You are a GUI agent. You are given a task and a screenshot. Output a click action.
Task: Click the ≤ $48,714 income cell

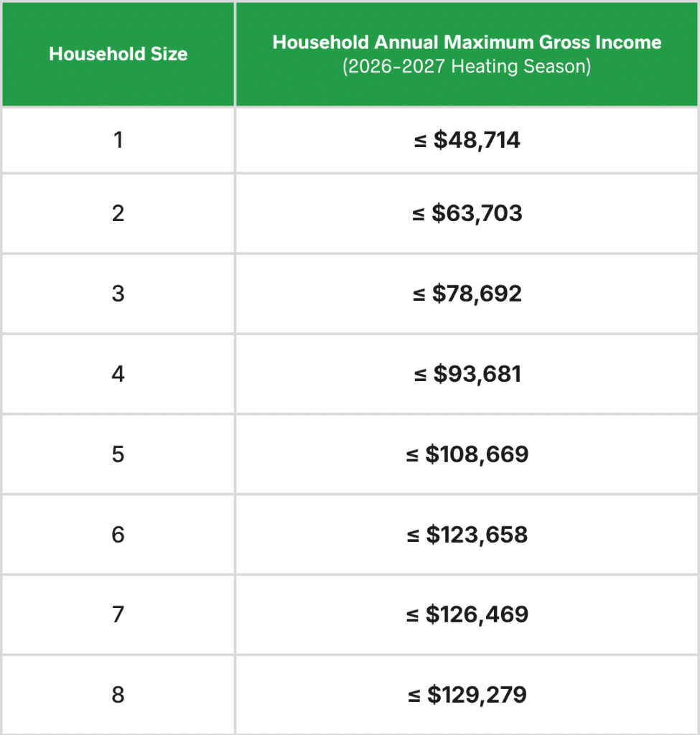pyautogui.click(x=467, y=140)
